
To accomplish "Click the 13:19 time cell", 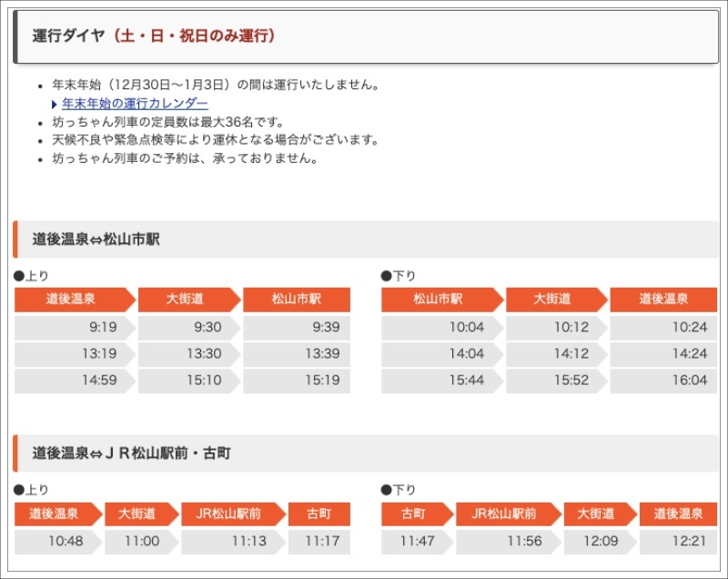I will coord(75,354).
